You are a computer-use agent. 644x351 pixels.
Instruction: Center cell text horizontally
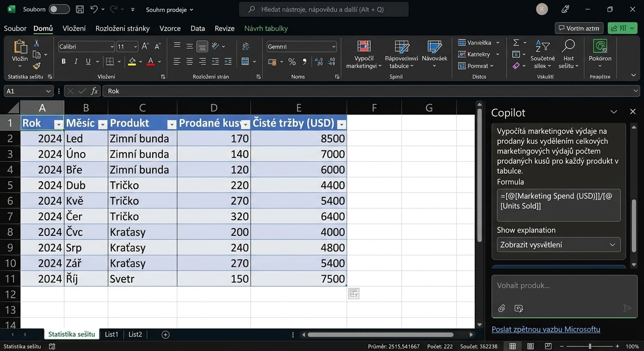click(x=189, y=61)
